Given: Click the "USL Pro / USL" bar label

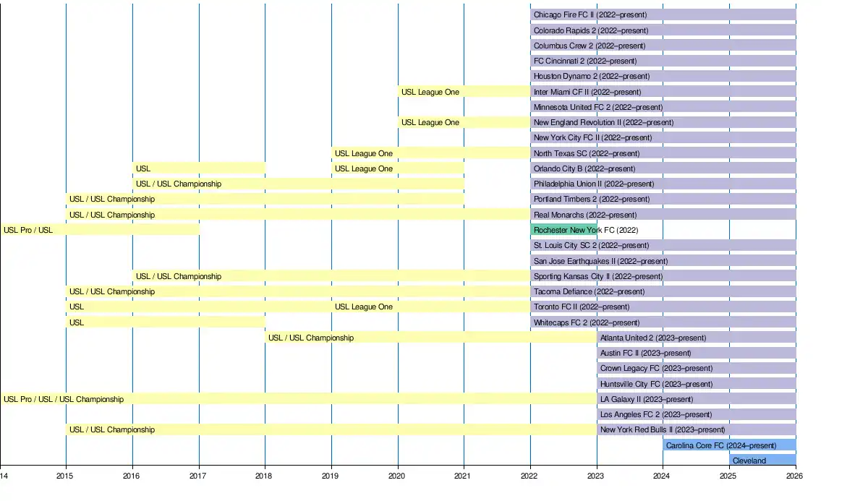Looking at the screenshot, I should point(28,230).
